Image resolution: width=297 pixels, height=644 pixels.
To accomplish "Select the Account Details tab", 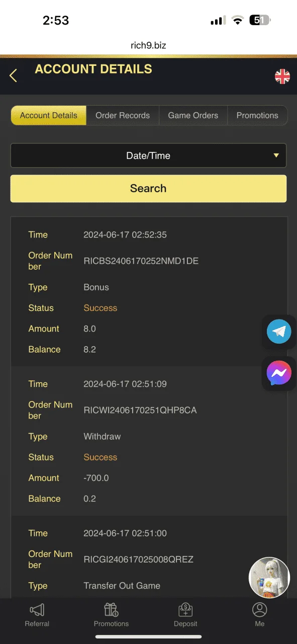I will [x=49, y=115].
